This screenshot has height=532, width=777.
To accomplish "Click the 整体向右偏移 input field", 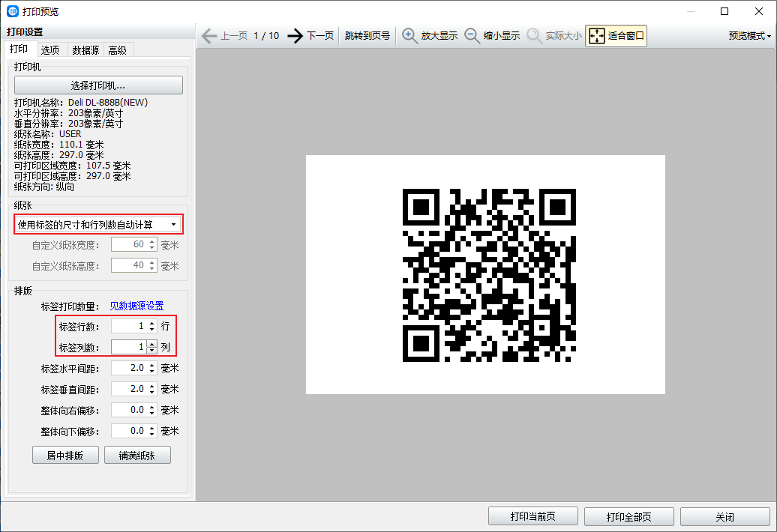I will (129, 411).
